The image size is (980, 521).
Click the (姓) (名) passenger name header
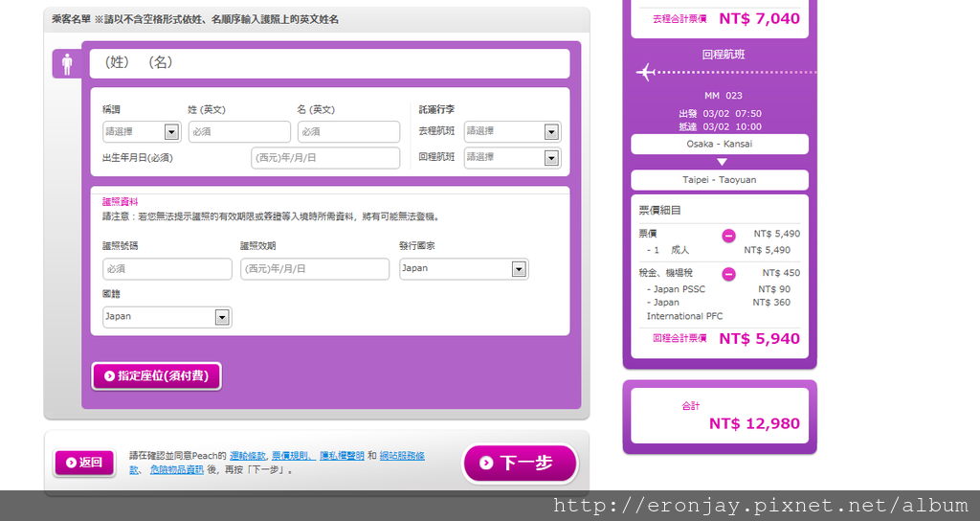(x=330, y=63)
